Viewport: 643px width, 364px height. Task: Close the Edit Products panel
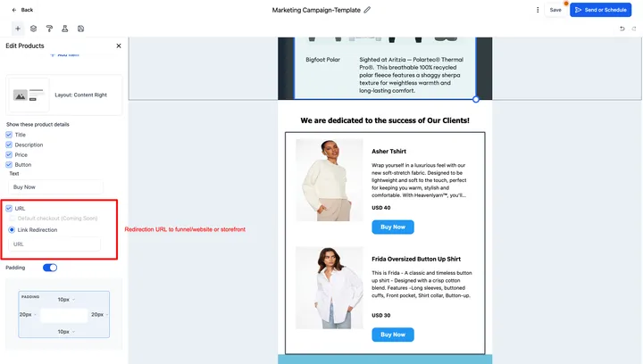[119, 45]
